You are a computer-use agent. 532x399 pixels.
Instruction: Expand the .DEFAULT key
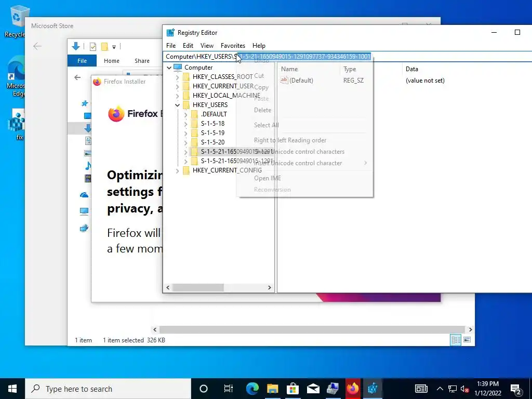pyautogui.click(x=185, y=114)
